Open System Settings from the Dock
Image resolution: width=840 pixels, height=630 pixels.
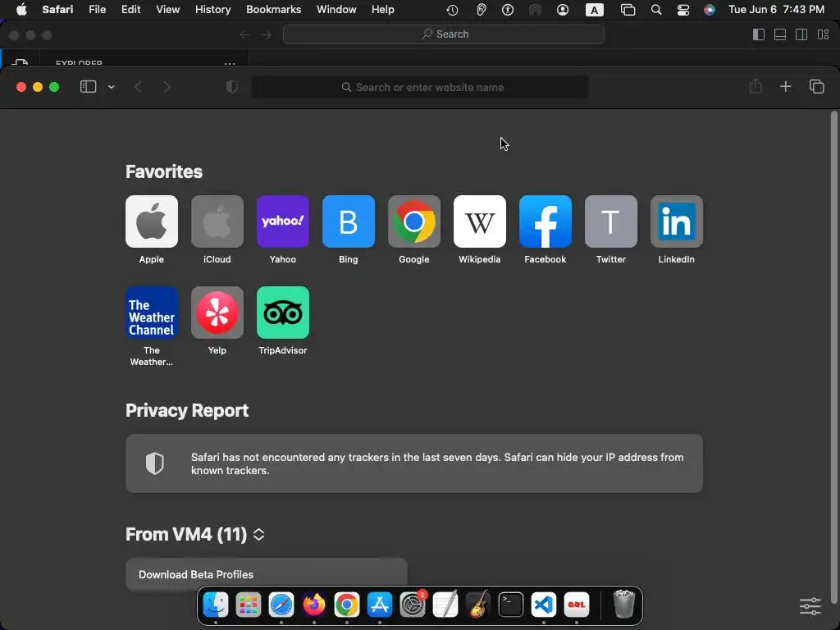coord(413,605)
